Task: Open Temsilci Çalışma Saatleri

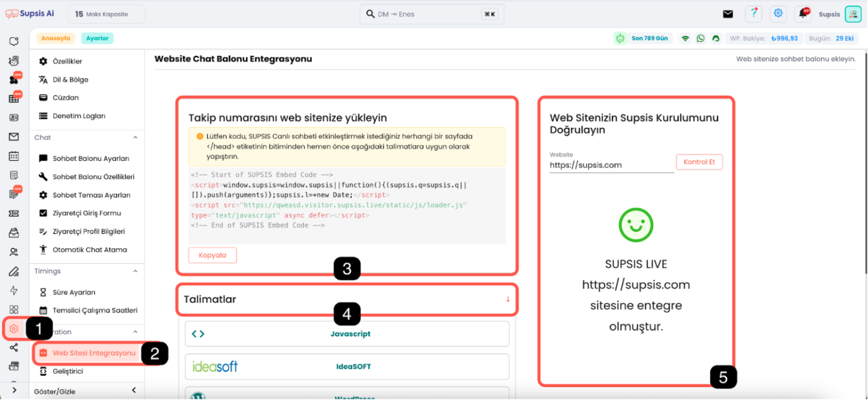Action: point(95,310)
